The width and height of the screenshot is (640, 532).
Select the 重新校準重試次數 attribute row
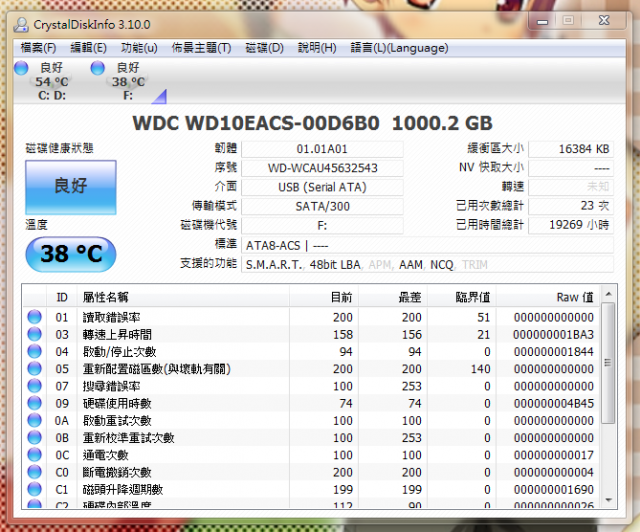311,437
